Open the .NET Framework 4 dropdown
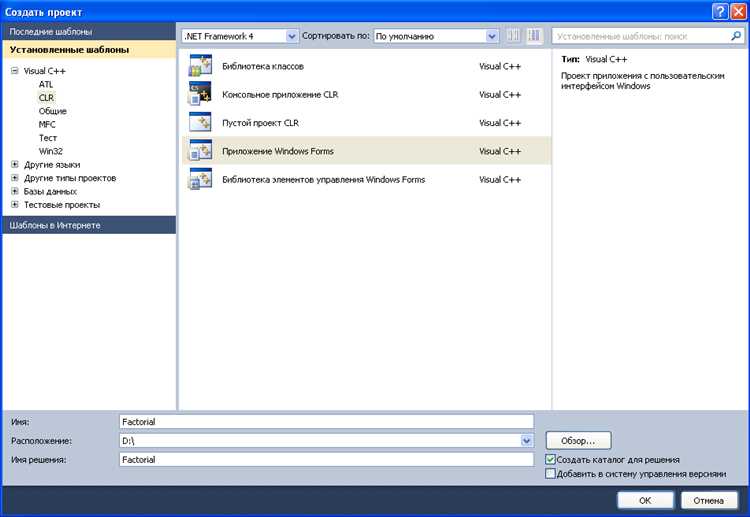Screen dimensions: 750x517 click(291, 36)
